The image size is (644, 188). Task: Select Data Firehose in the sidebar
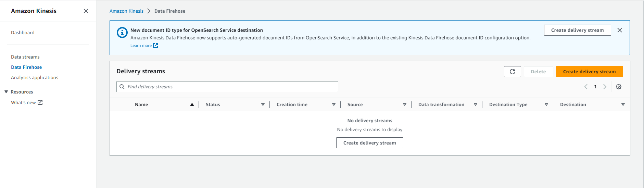[x=26, y=67]
